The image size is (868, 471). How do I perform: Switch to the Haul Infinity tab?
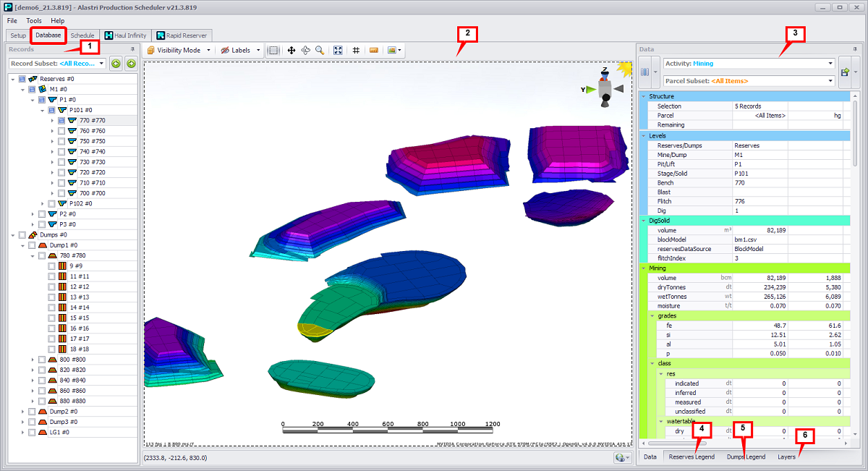click(x=125, y=35)
